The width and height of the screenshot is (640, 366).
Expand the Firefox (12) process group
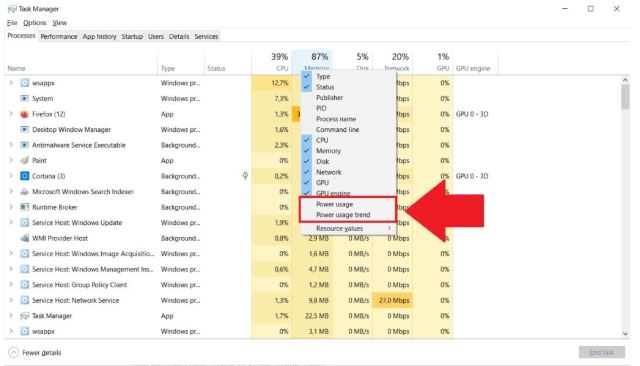11,114
